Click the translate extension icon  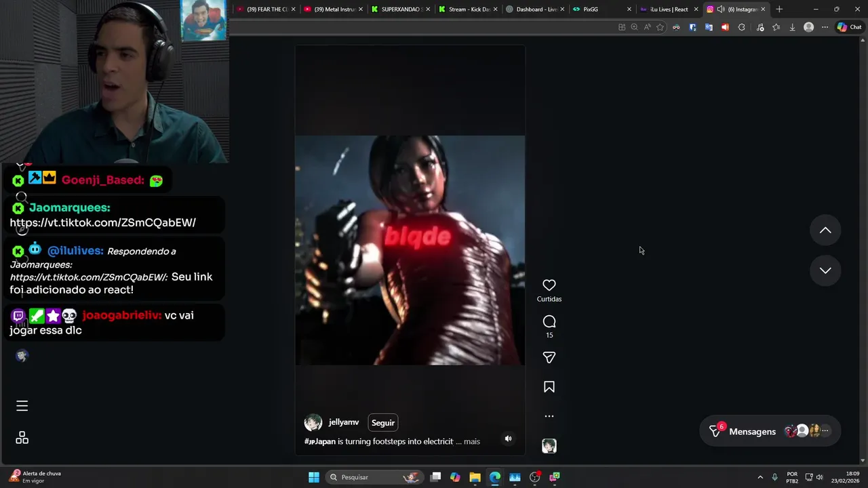[x=709, y=27]
